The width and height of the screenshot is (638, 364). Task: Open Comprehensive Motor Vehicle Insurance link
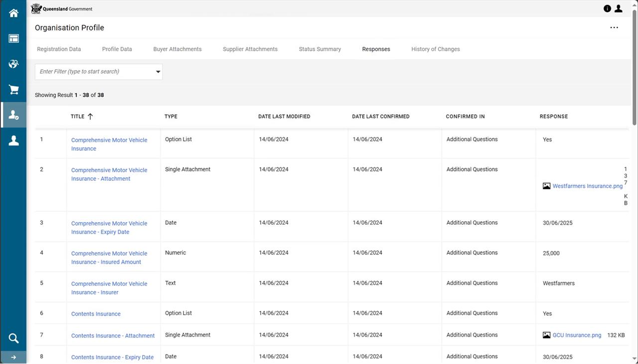[109, 144]
